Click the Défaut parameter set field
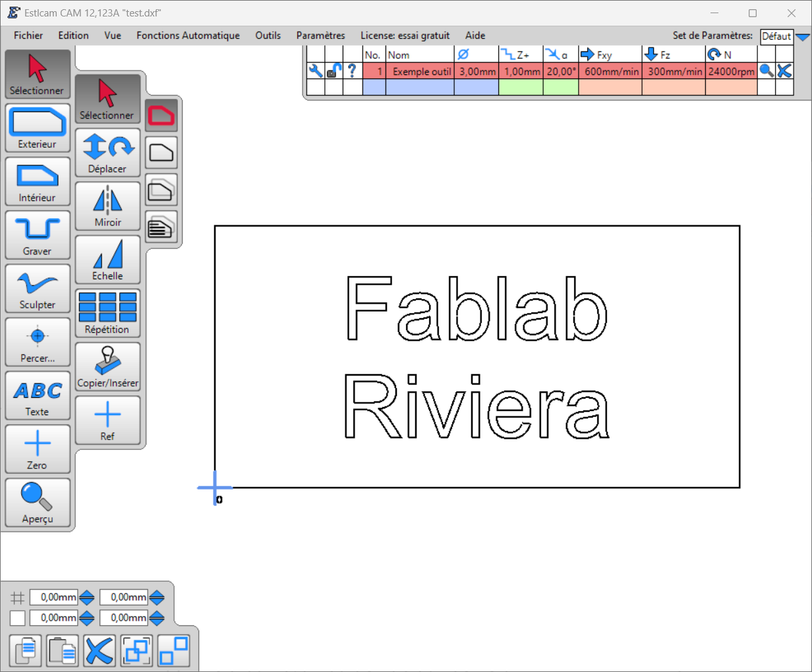This screenshot has height=672, width=812. tap(776, 37)
